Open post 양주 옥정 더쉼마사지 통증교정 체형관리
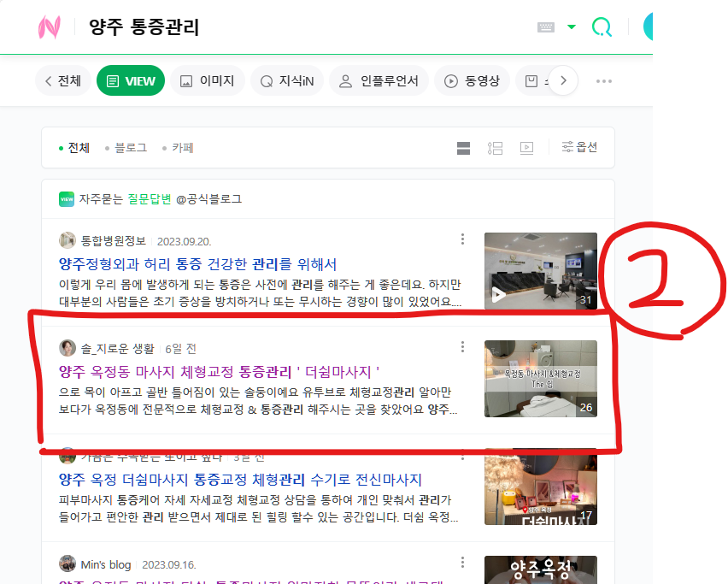Viewport: 728px width, 584px height. [240, 480]
